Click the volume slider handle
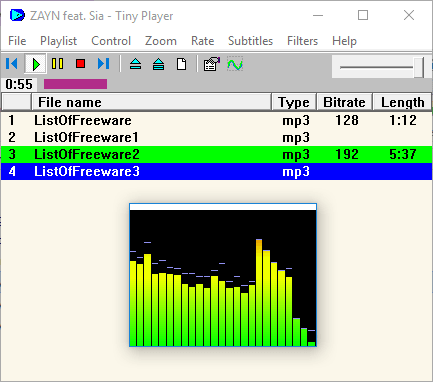 click(x=419, y=67)
